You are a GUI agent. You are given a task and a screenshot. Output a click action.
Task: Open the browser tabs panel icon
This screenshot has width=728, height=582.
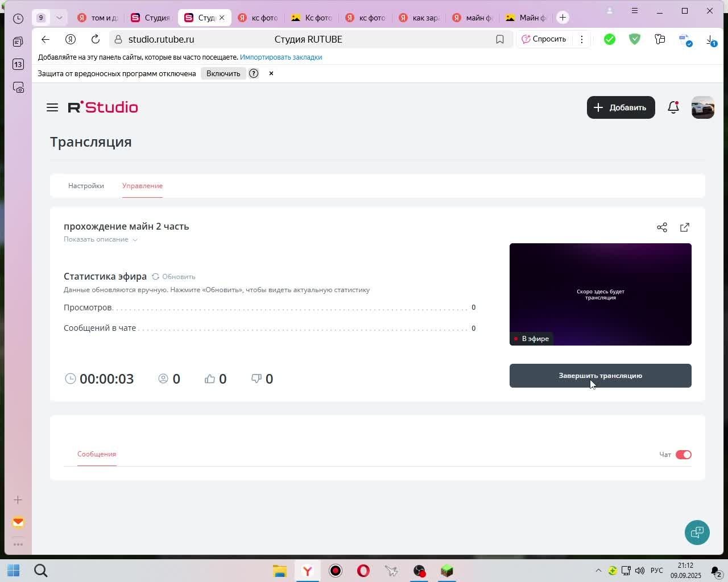18,41
